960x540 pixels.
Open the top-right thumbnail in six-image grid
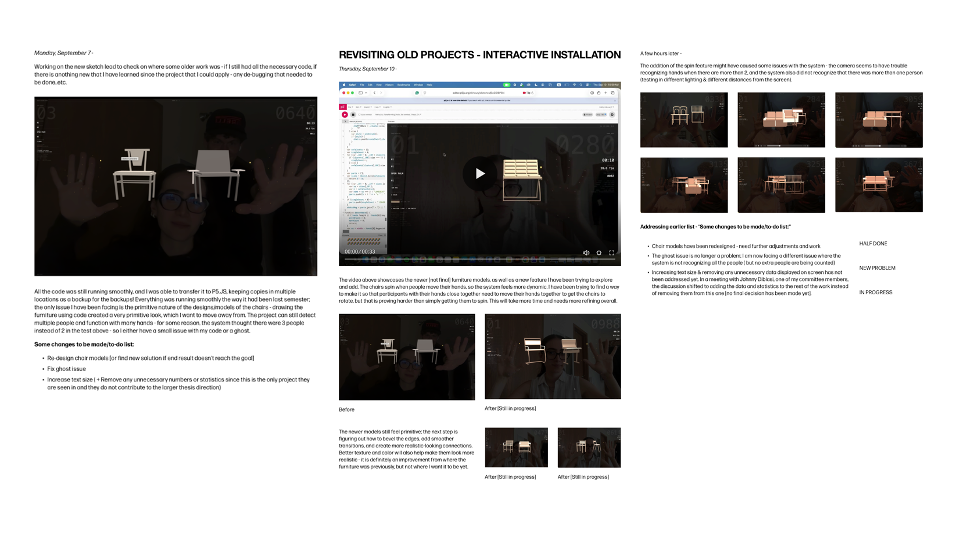click(x=879, y=120)
